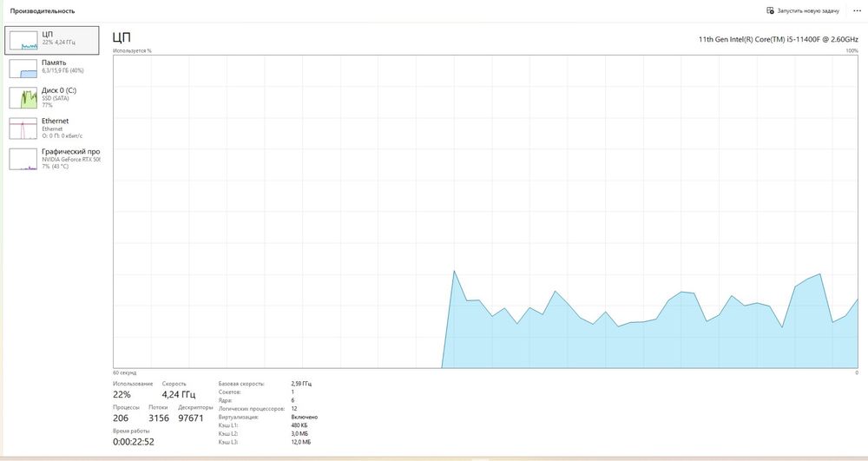This screenshot has width=868, height=461.
Task: Open Диск 0 (C:) performance section
Action: (52, 97)
